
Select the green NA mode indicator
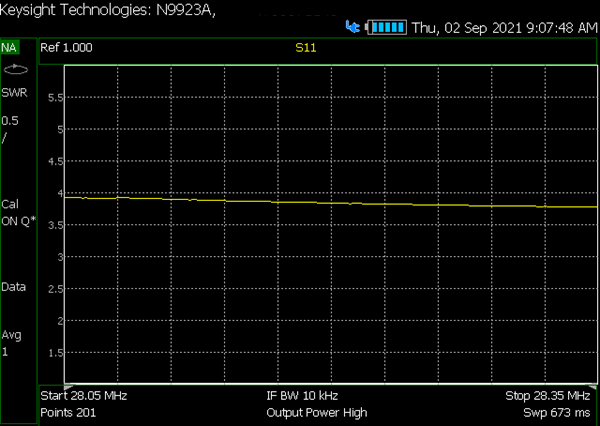tap(9, 48)
